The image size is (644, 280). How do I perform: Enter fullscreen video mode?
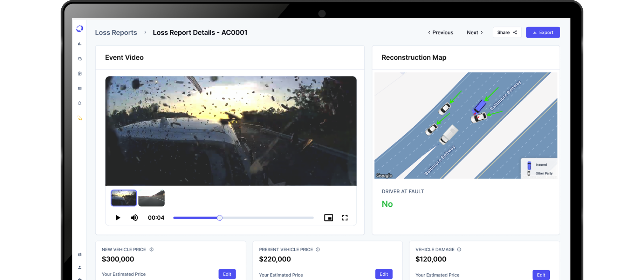[345, 218]
